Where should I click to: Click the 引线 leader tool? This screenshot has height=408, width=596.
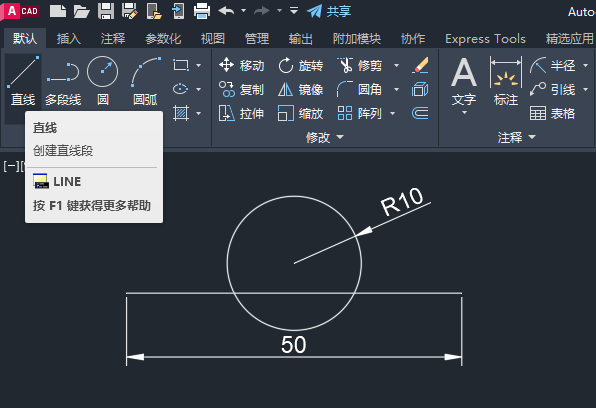tap(553, 90)
